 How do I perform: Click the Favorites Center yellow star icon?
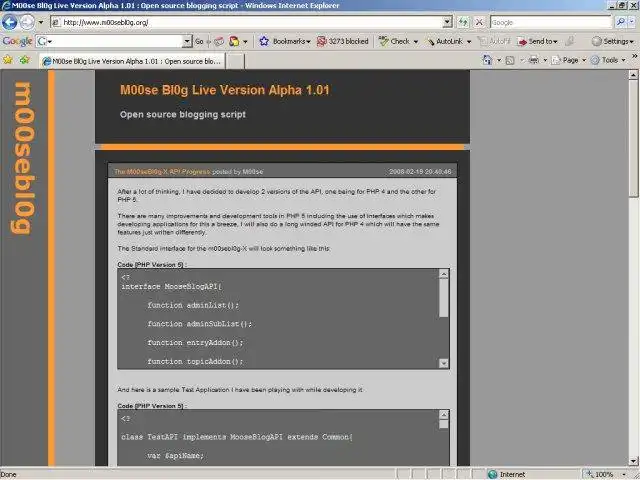tap(7, 60)
